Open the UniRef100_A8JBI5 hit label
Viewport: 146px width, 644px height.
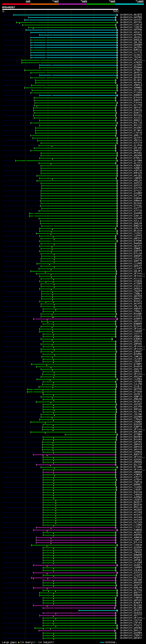[x=131, y=15]
